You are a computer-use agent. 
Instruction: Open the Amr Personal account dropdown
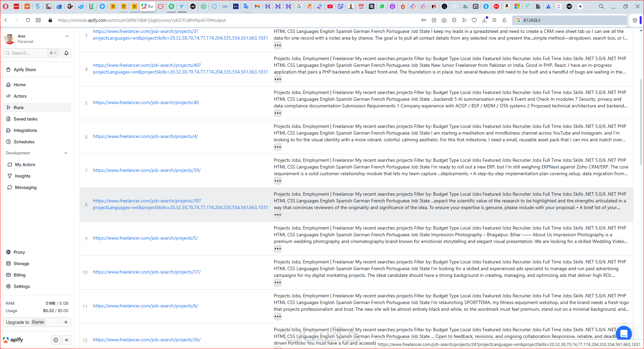coord(37,39)
